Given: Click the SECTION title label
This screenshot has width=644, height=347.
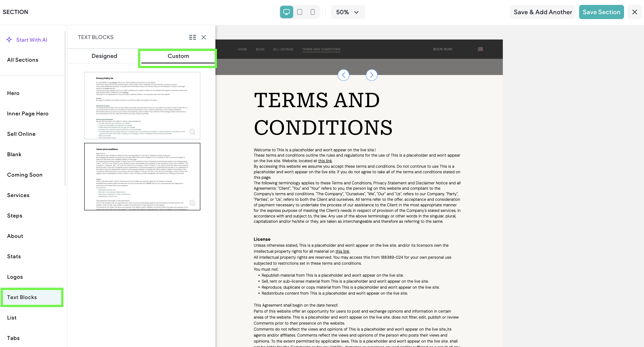Looking at the screenshot, I should pyautogui.click(x=16, y=12).
